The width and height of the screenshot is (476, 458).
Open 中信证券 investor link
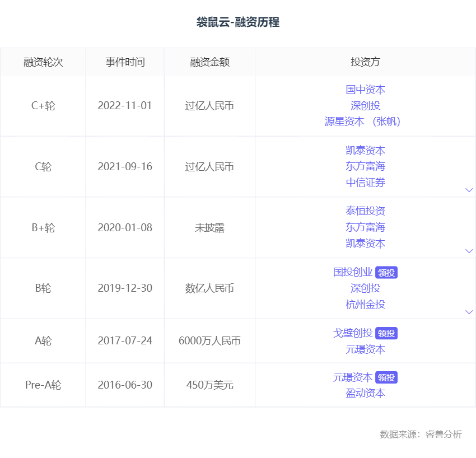[365, 183]
